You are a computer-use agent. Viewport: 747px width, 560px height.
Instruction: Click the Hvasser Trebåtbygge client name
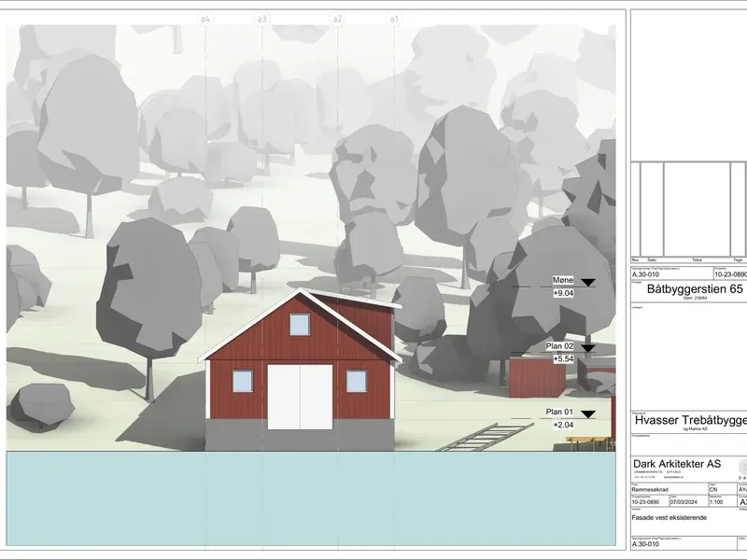click(x=691, y=421)
